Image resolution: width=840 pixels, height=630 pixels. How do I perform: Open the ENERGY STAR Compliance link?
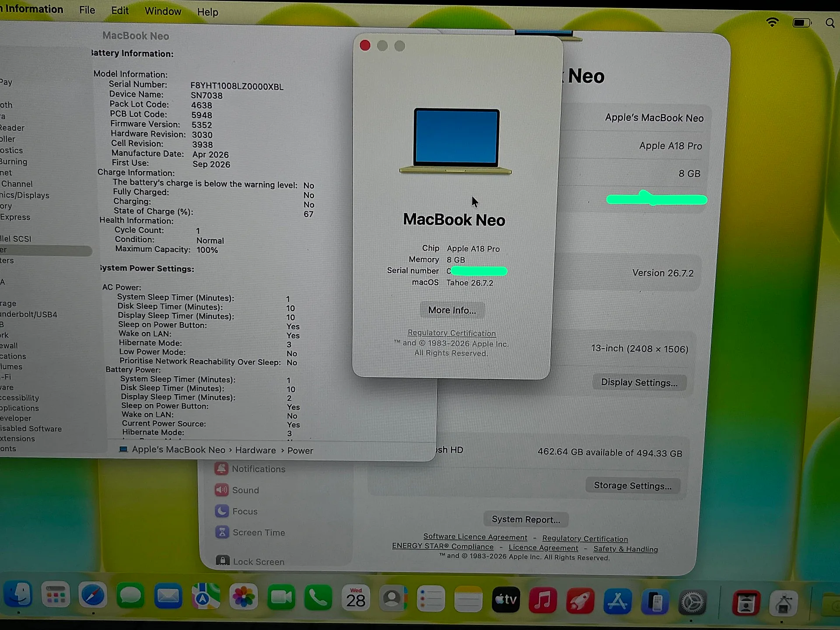coord(443,546)
